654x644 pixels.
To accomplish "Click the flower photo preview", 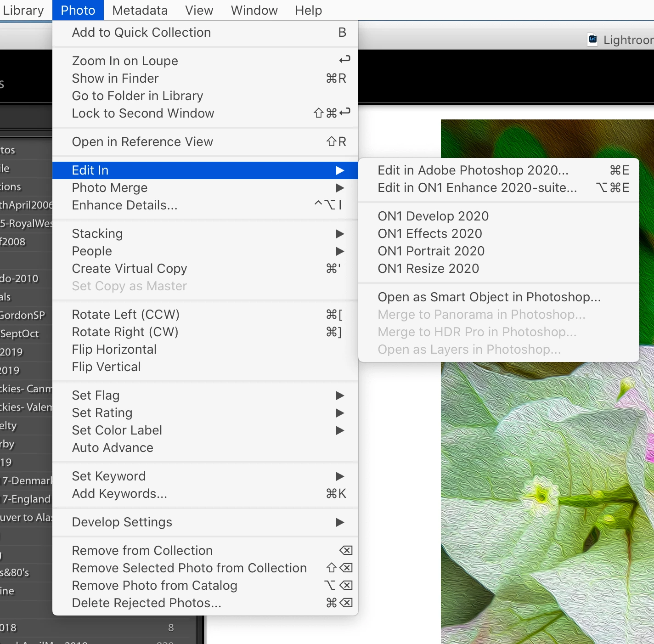I will (547, 503).
